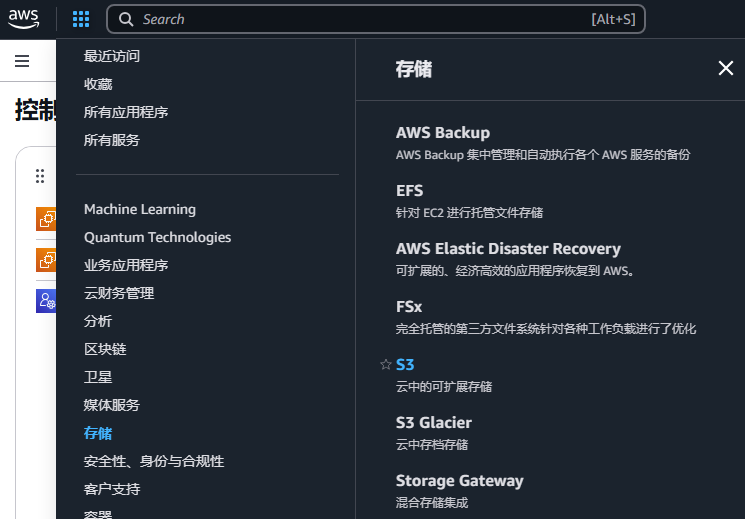Open the FSx service link

coord(409,307)
